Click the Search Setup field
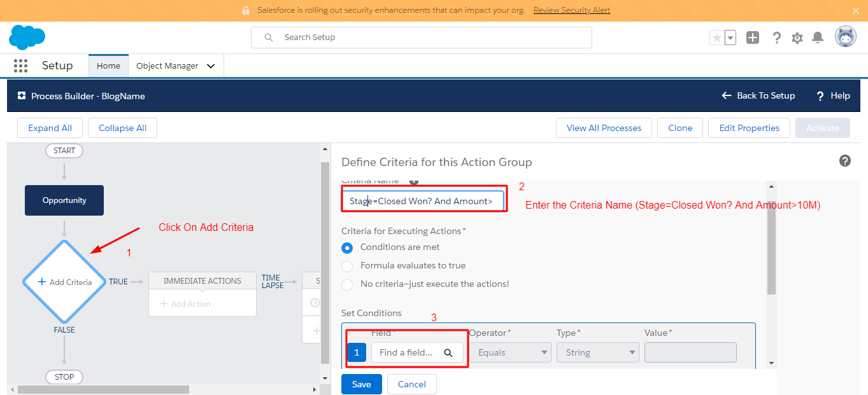 [x=422, y=38]
